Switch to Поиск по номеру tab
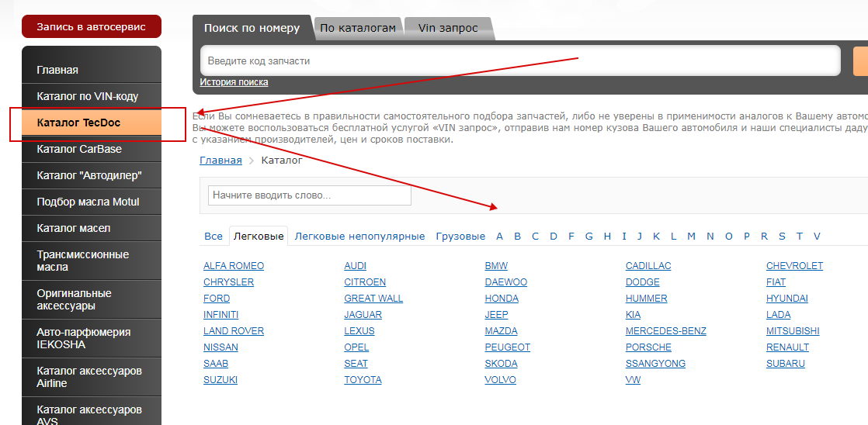The height and width of the screenshot is (425, 868). pyautogui.click(x=252, y=28)
